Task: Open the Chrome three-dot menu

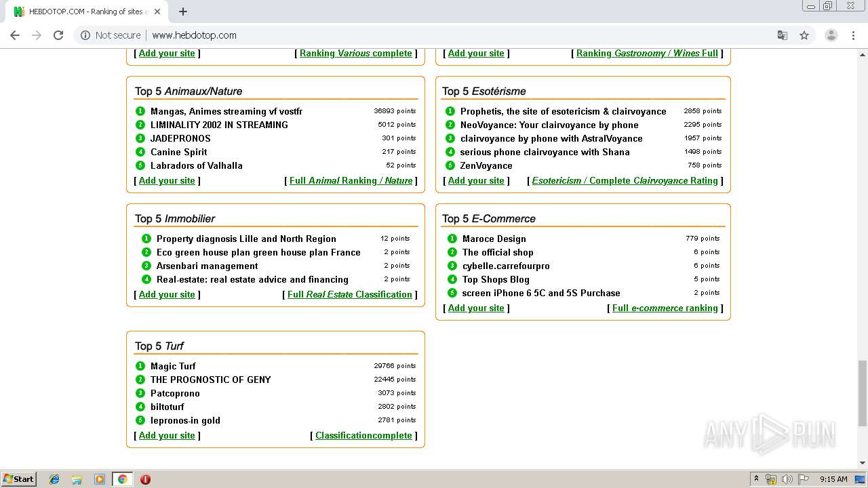Action: point(853,35)
